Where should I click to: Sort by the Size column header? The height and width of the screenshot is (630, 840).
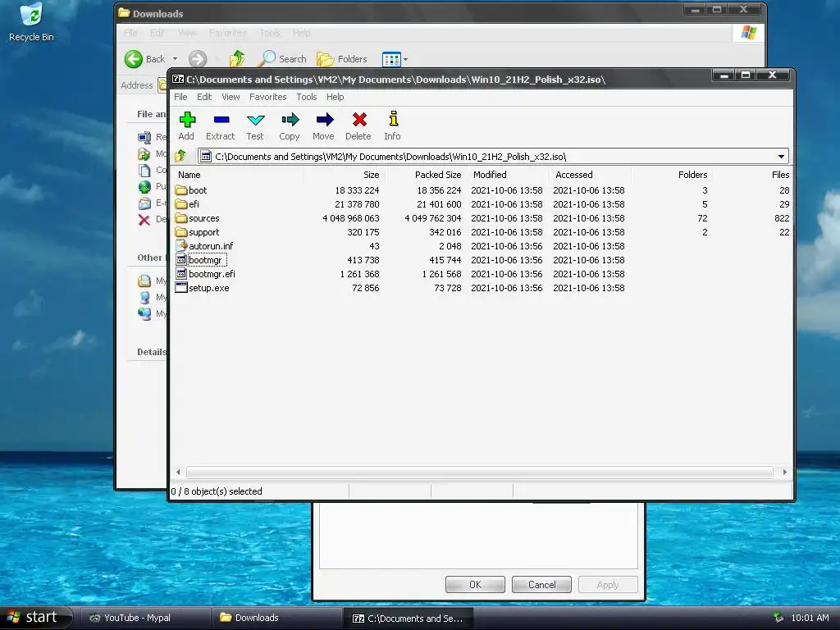(345, 175)
